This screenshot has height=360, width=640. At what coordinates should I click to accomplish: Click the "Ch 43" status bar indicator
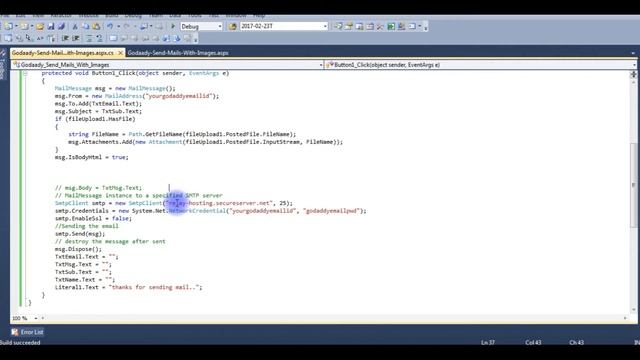pos(576,342)
